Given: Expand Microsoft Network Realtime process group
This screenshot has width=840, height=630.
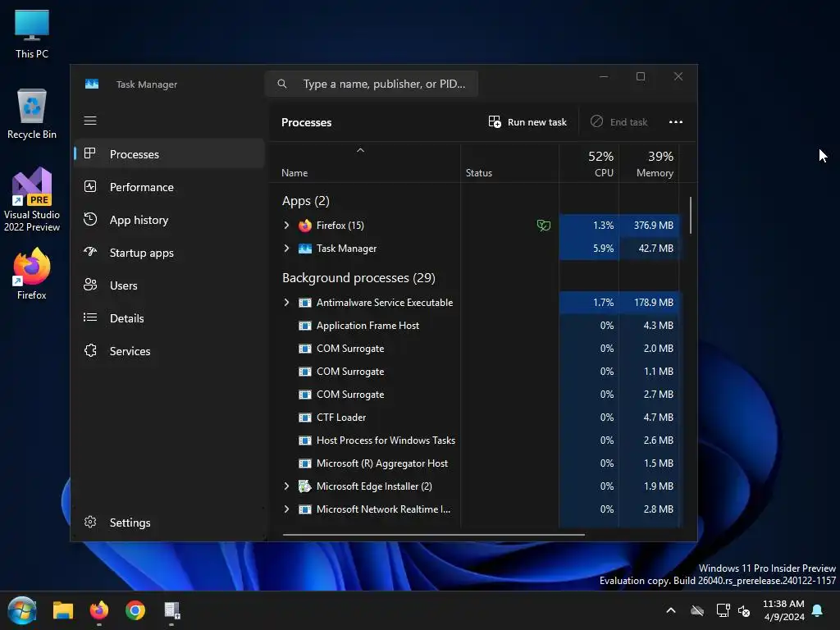Looking at the screenshot, I should pyautogui.click(x=286, y=509).
